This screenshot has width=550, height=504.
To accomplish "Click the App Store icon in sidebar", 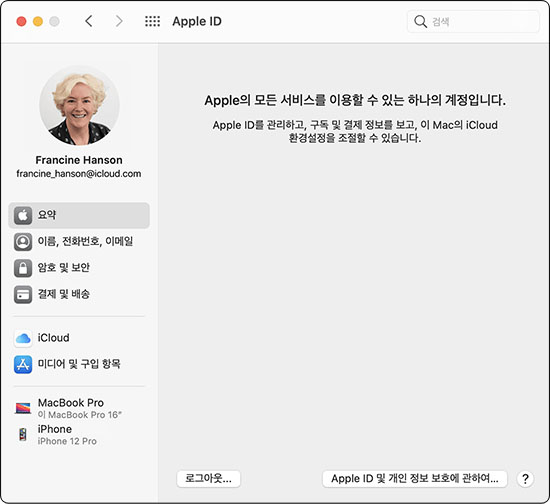I will coord(23,364).
